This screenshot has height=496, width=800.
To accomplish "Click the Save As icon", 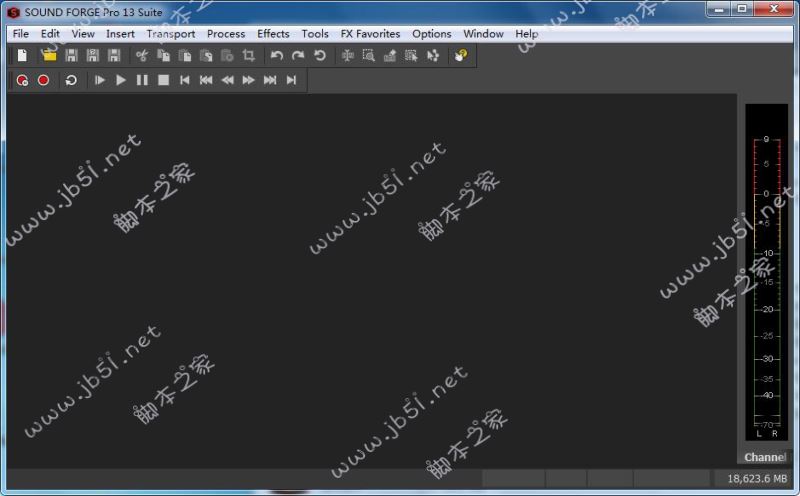I will coord(92,55).
